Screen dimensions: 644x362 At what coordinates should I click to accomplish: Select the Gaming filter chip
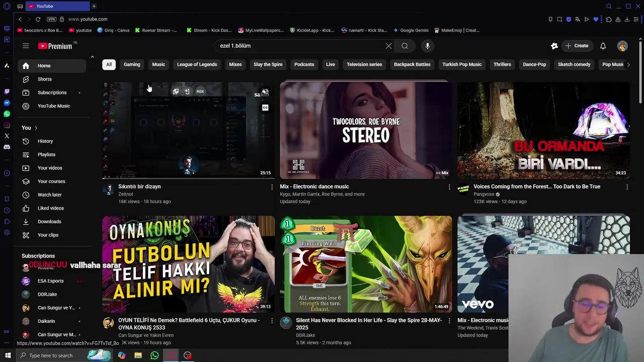click(132, 64)
